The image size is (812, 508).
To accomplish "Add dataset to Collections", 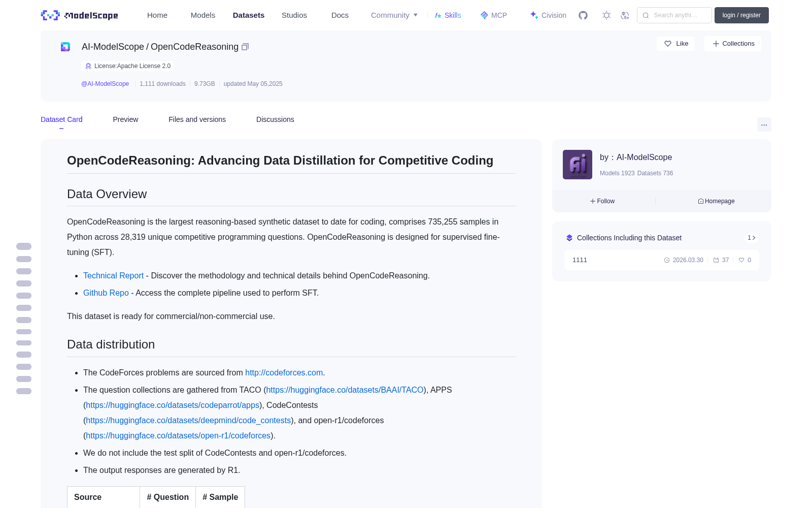I will coord(733,44).
